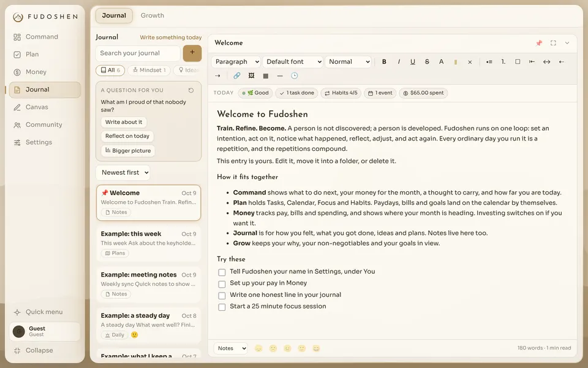Click the chevron next to fullscreen icon
The width and height of the screenshot is (588, 368).
[567, 43]
